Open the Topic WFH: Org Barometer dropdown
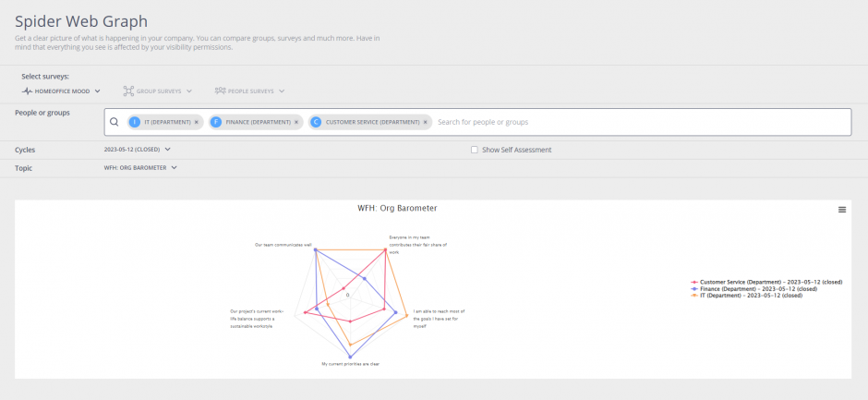Image resolution: width=868 pixels, height=400 pixels. [140, 168]
